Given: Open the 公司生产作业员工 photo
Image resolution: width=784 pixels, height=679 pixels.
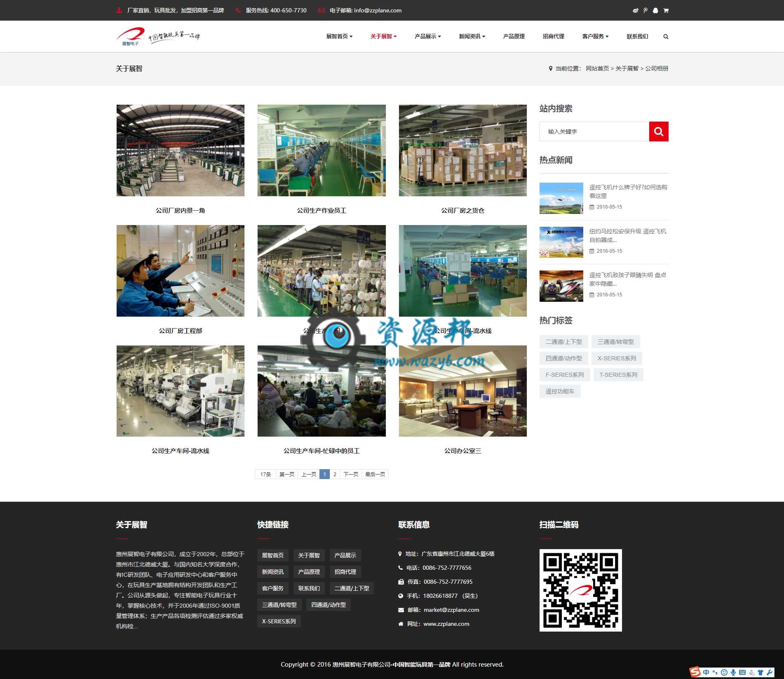Looking at the screenshot, I should click(x=322, y=150).
